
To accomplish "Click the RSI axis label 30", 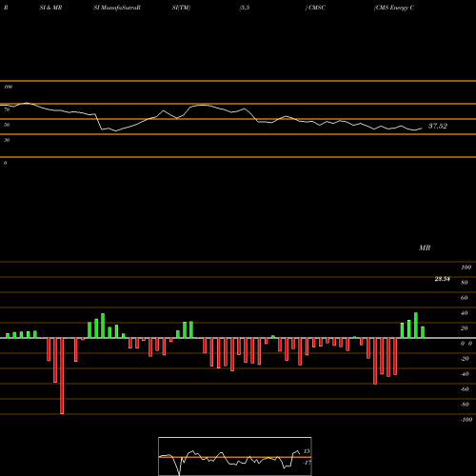I will tap(7, 140).
